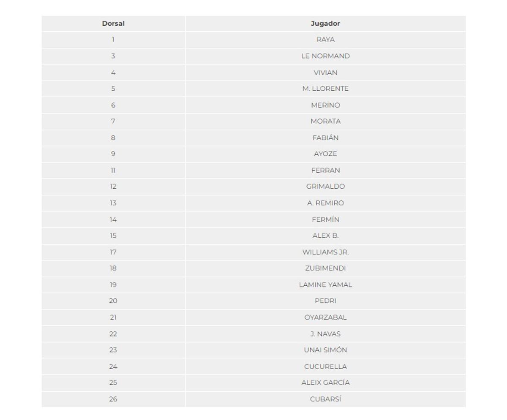The image size is (507, 420).
Task: Click the PEDRI player name
Action: (x=325, y=301)
